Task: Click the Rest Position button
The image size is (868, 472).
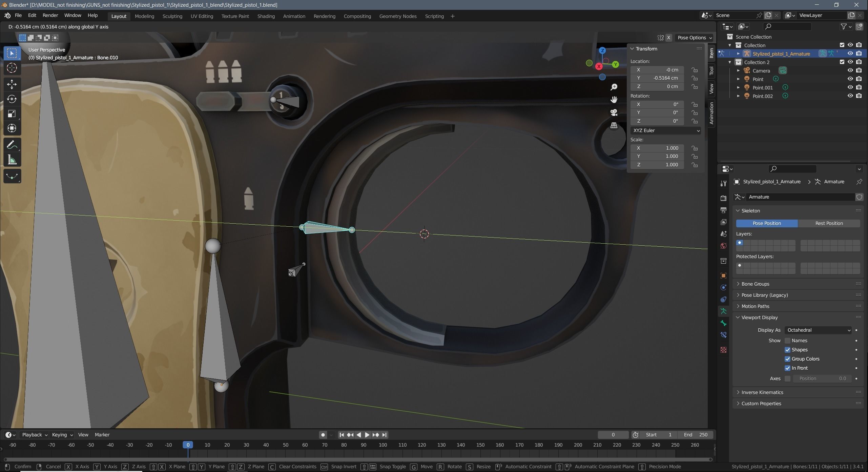Action: click(x=829, y=223)
